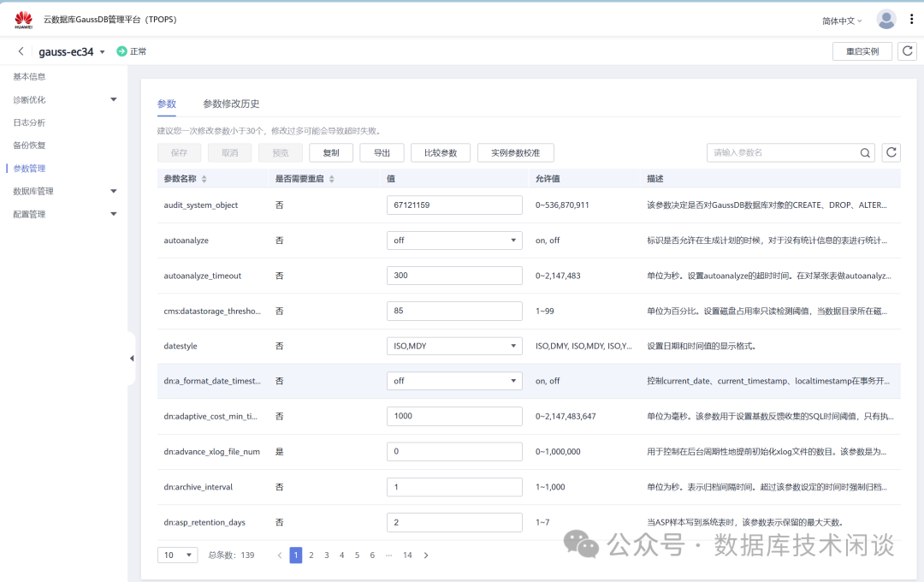Edit audit_system_object value 67121159
The width and height of the screenshot is (924, 582).
point(454,205)
